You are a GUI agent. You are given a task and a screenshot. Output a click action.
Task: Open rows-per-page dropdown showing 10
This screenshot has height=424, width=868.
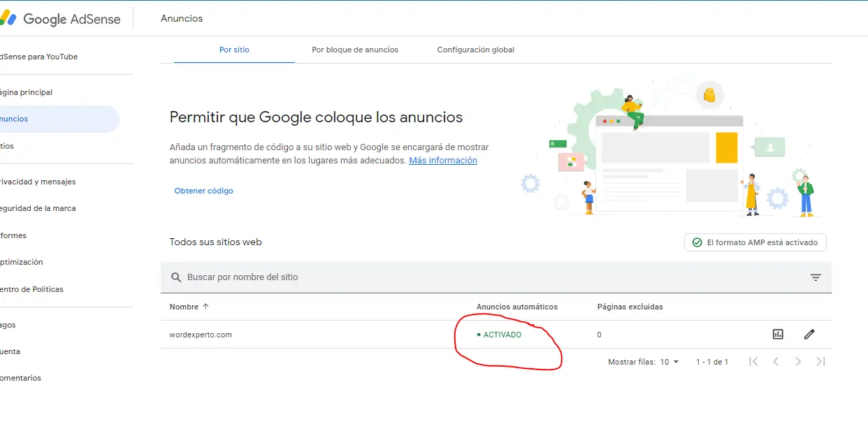(670, 362)
